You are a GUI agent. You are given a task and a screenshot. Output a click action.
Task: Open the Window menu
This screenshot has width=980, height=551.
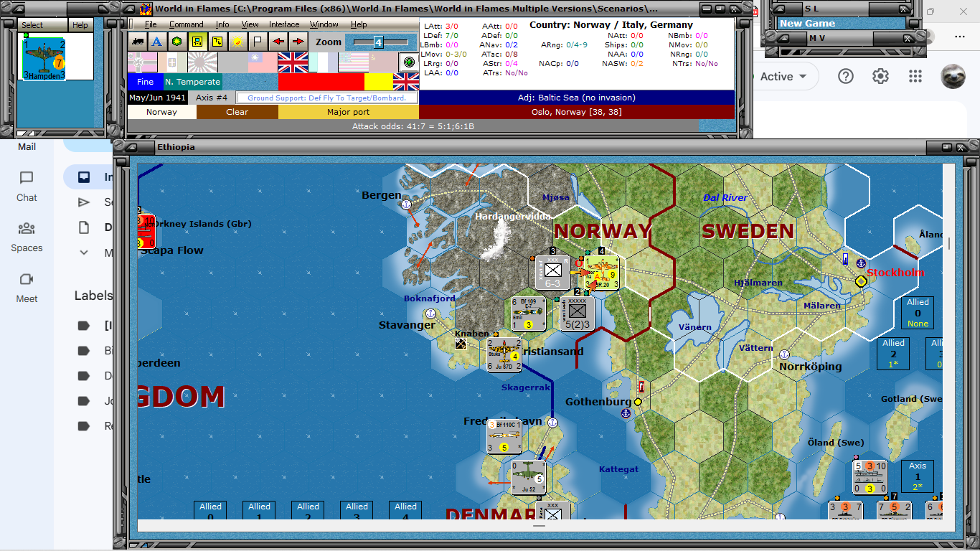(x=324, y=24)
